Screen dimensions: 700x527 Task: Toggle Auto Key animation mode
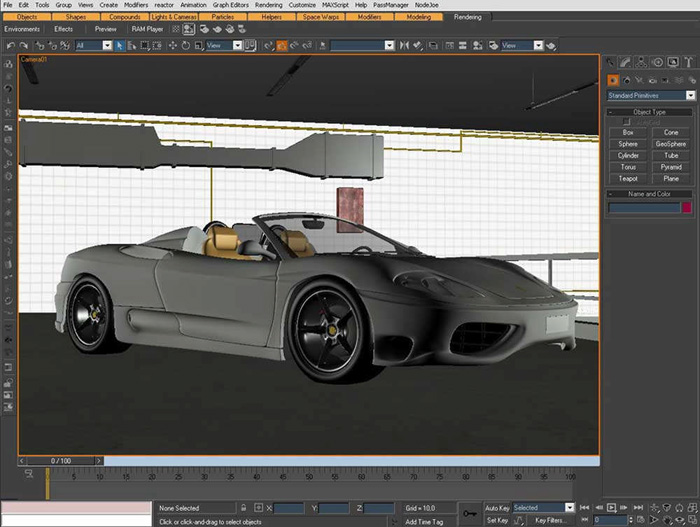pos(497,508)
